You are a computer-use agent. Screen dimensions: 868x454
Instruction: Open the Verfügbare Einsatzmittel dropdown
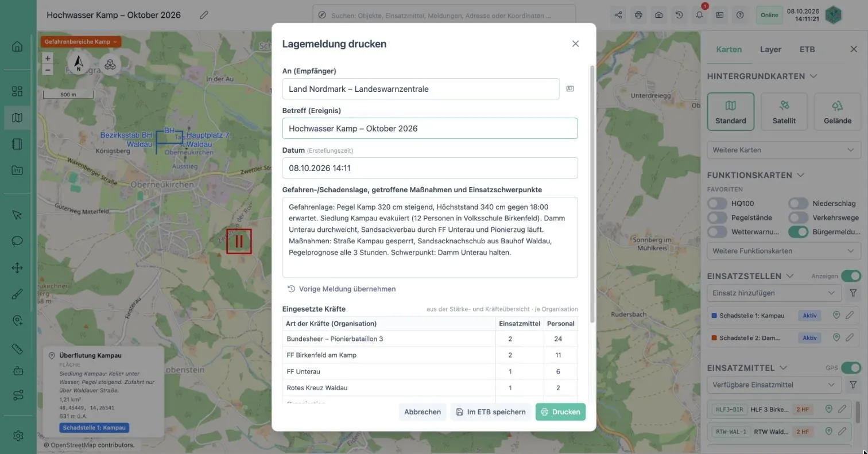(x=774, y=385)
